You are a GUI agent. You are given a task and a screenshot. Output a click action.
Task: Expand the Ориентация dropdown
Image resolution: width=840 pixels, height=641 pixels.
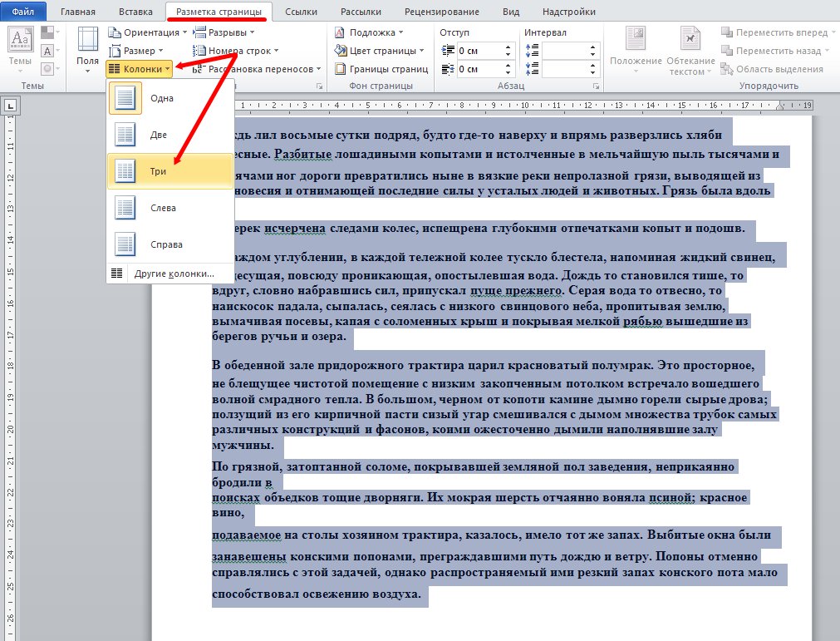click(x=147, y=32)
